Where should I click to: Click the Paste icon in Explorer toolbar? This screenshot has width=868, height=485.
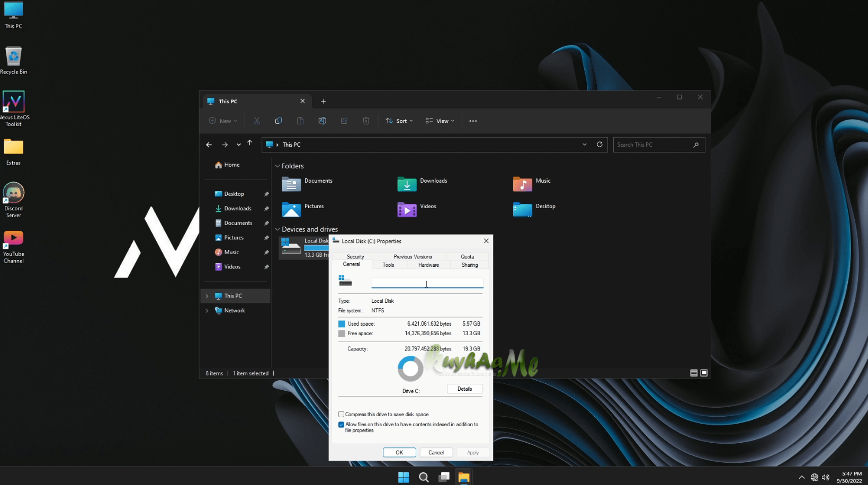(300, 121)
